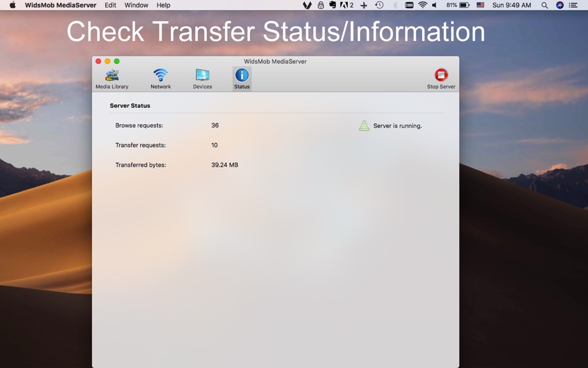The image size is (588, 368).
Task: Open the Help menu
Action: [x=163, y=5]
